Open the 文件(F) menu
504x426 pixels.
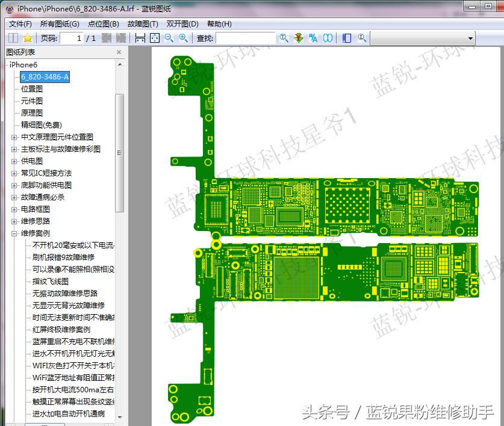click(19, 23)
